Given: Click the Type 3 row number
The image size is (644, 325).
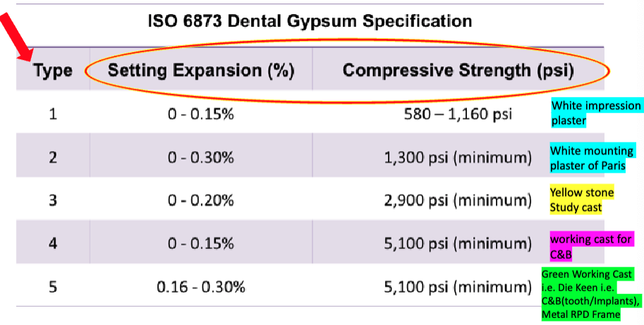Looking at the screenshot, I should click(x=52, y=200).
